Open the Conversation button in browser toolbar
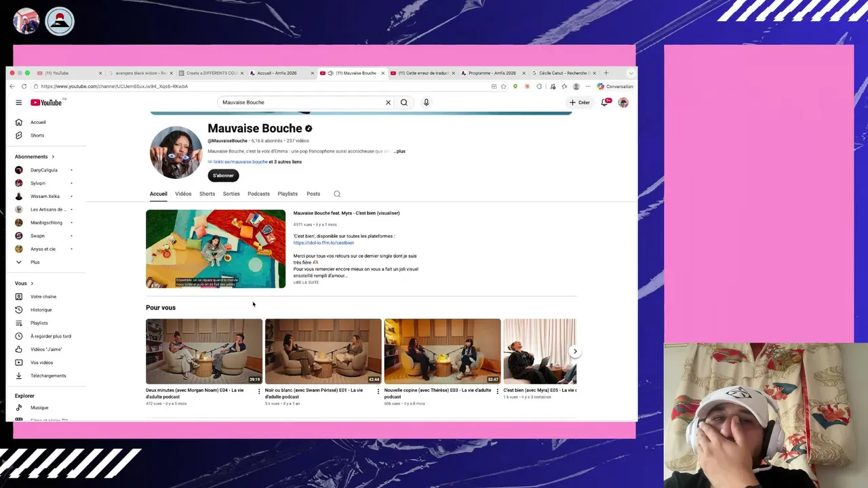This screenshot has width=868, height=488. pos(615,86)
